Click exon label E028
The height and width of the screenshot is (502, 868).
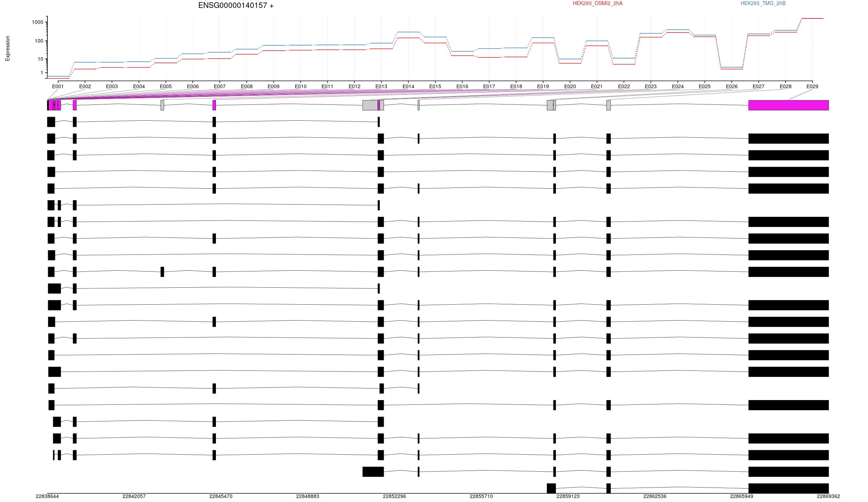[x=786, y=86]
